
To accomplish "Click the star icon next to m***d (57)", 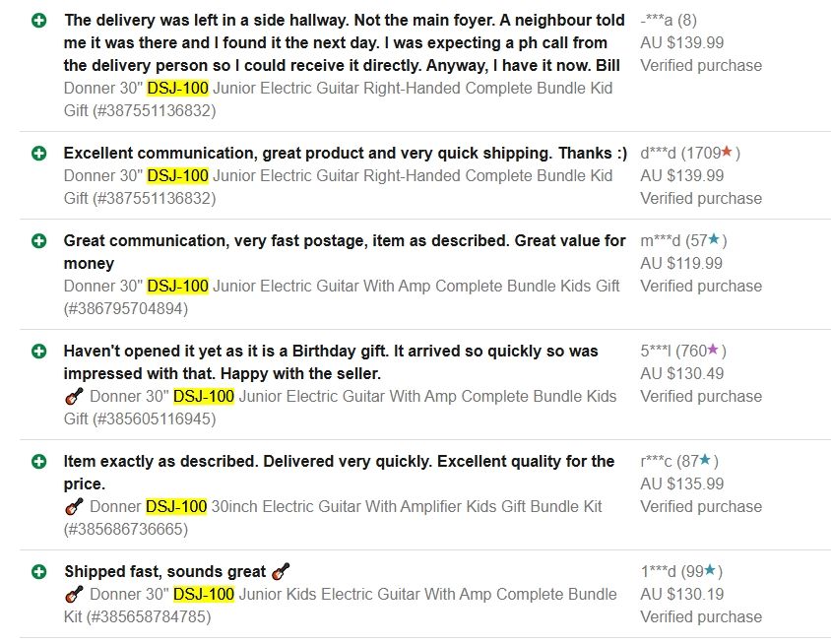I will (x=714, y=239).
